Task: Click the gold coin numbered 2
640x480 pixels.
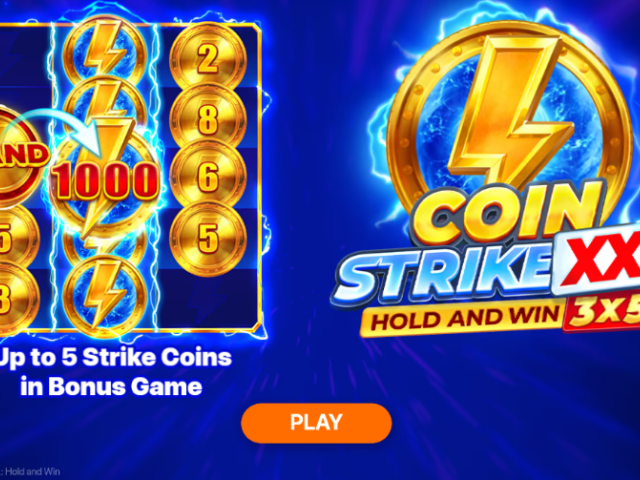Action: (208, 59)
